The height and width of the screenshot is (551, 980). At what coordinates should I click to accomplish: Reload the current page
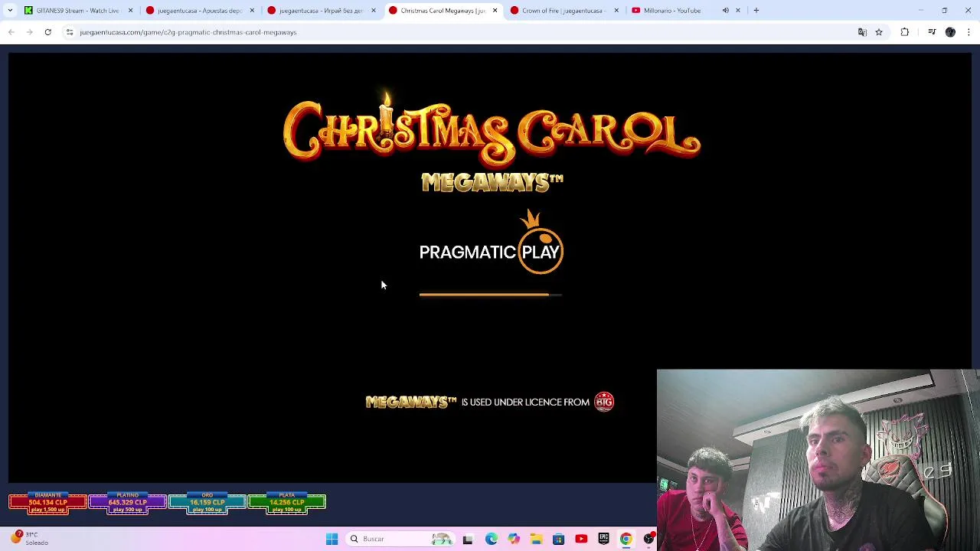pyautogui.click(x=47, y=32)
